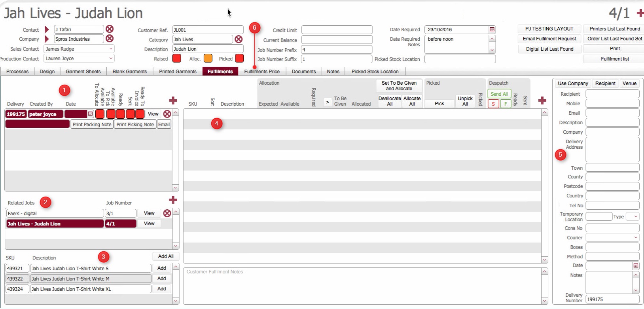Open the Date Required calendar picker
The width and height of the screenshot is (644, 309).
pos(492,30)
